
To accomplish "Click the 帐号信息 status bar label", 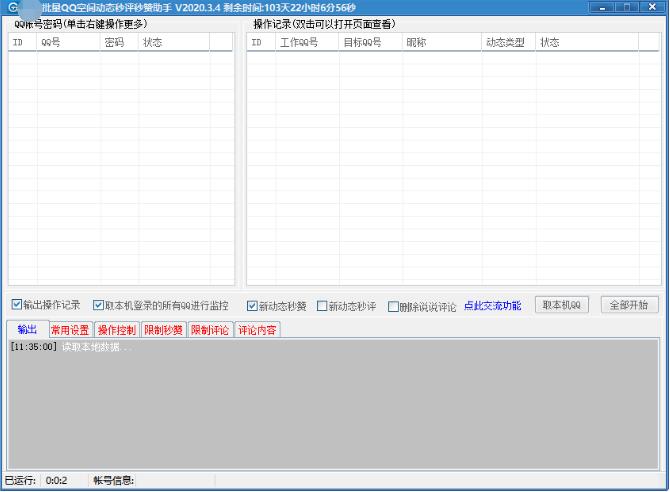I will click(114, 480).
